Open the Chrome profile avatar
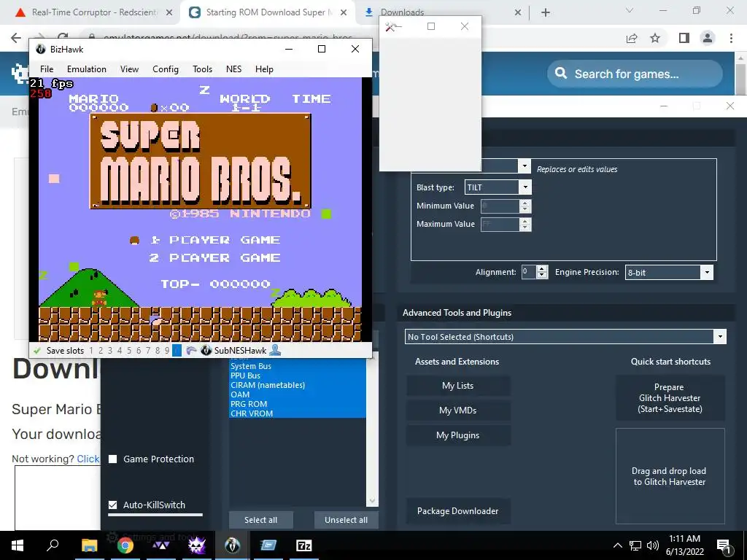 click(x=708, y=38)
